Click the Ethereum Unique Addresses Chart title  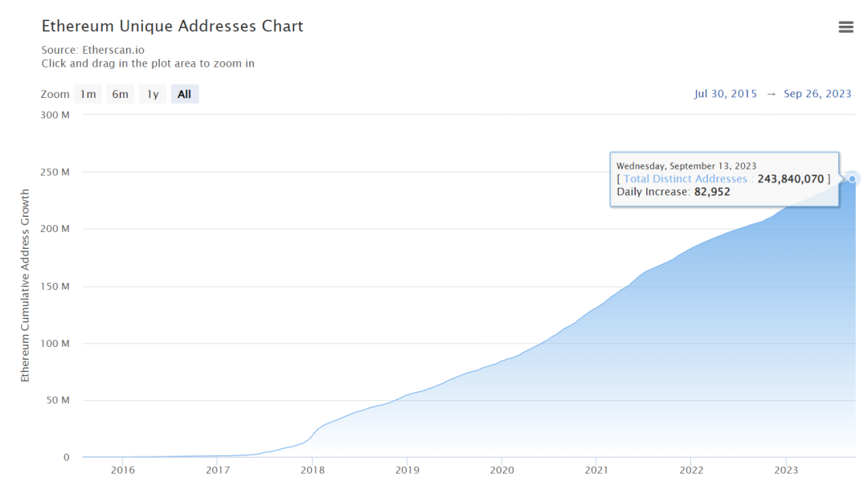click(x=172, y=27)
